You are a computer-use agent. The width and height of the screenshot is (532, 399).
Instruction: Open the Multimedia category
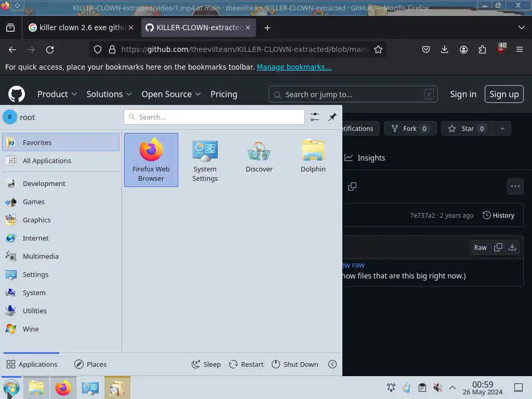(61, 256)
